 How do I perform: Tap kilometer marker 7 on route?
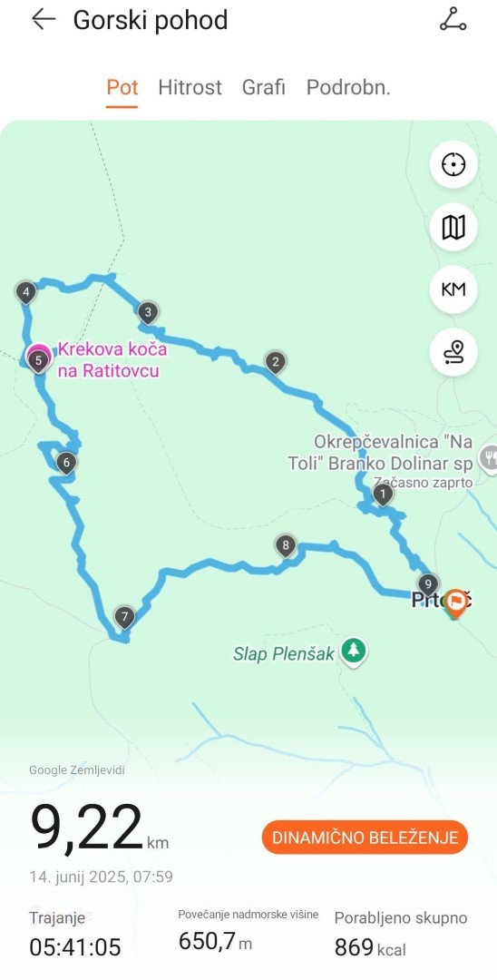click(x=124, y=618)
